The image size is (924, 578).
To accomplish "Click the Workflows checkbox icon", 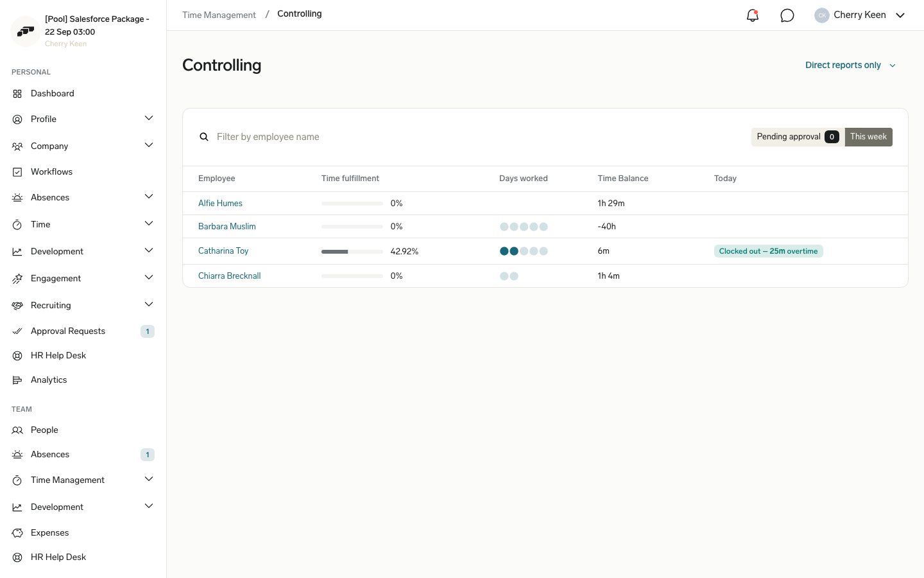I will pyautogui.click(x=17, y=172).
